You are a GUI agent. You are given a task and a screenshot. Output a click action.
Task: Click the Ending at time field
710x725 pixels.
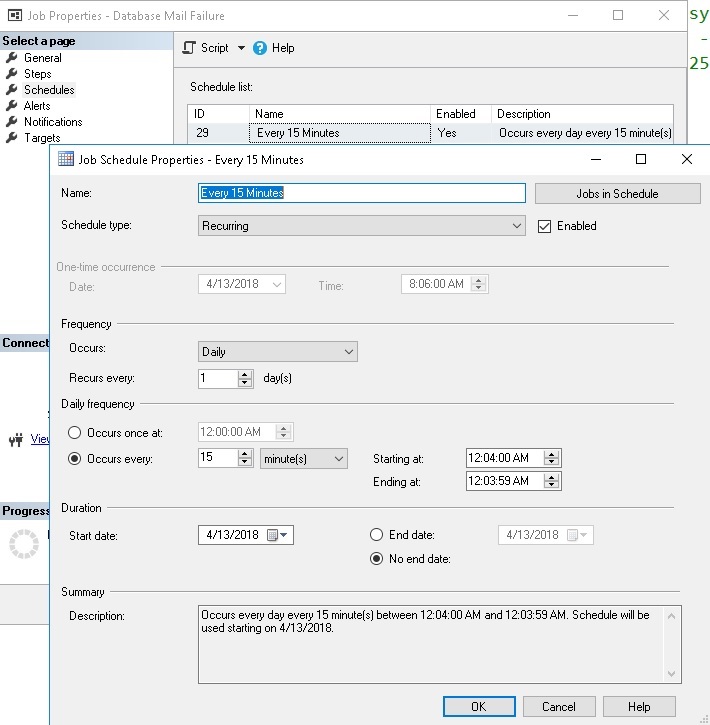tap(505, 481)
